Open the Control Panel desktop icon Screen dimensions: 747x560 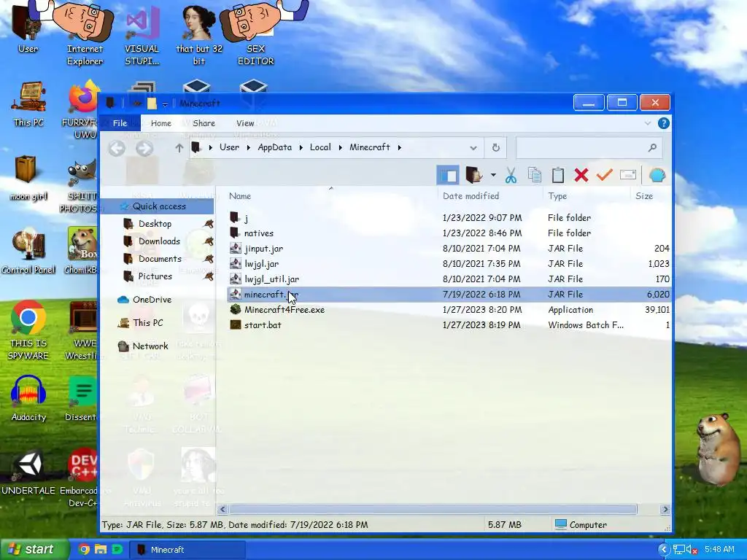pos(28,252)
